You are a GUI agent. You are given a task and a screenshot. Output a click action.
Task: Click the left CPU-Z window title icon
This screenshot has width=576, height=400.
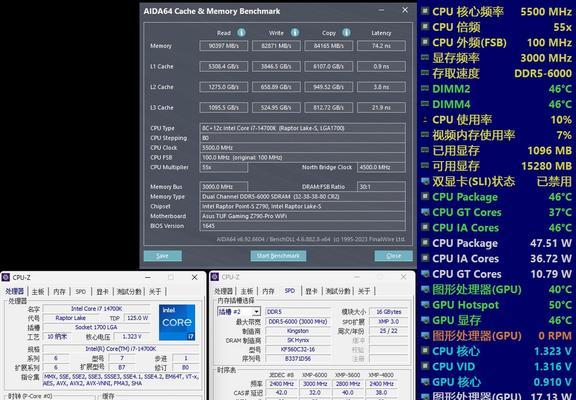pyautogui.click(x=6, y=277)
